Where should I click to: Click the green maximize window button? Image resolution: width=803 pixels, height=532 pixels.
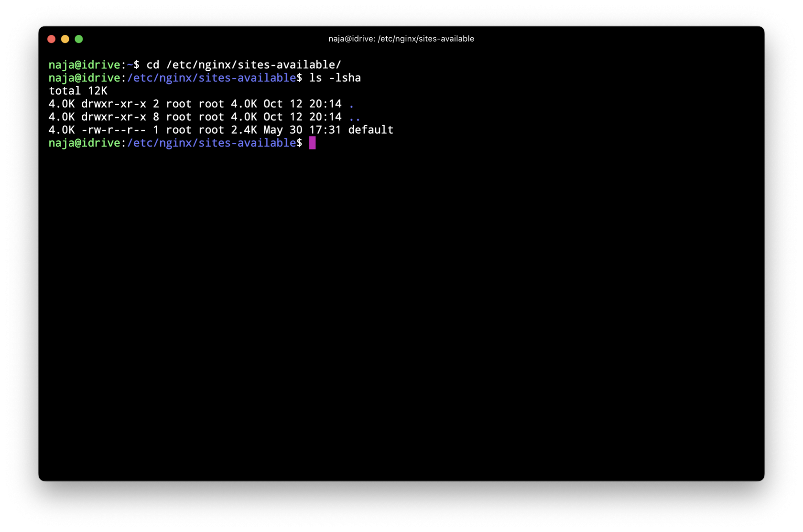(79, 39)
